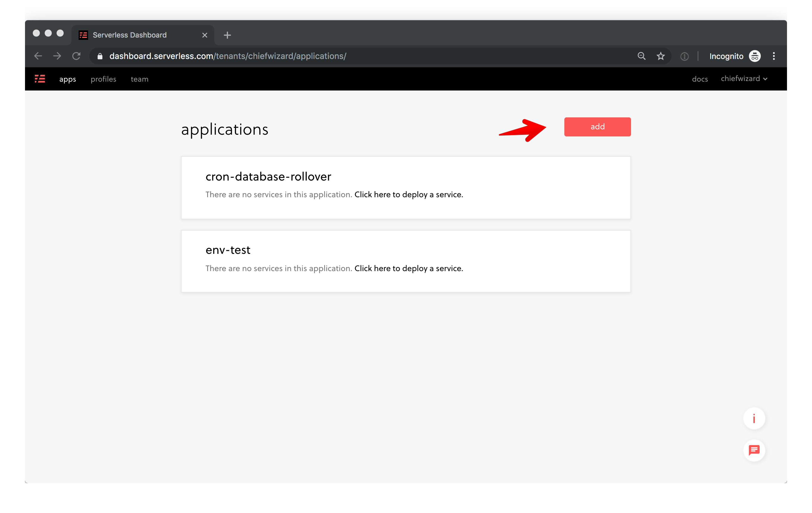Click the red macOS window close dot
Screen dimensions: 812x513
point(36,33)
